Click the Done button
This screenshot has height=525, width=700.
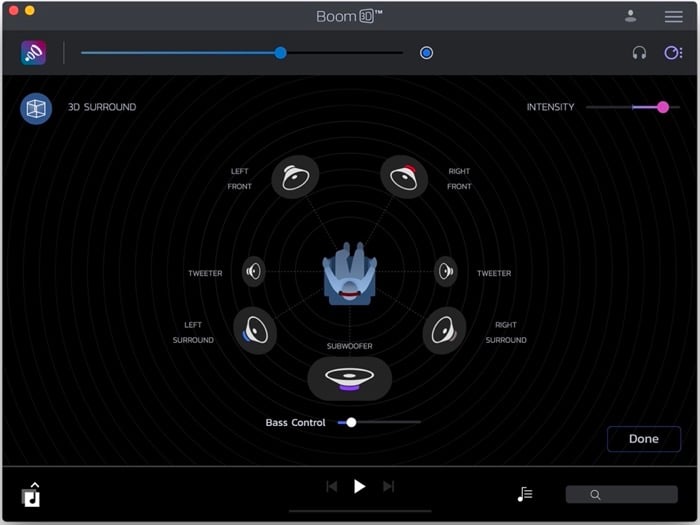(x=644, y=439)
